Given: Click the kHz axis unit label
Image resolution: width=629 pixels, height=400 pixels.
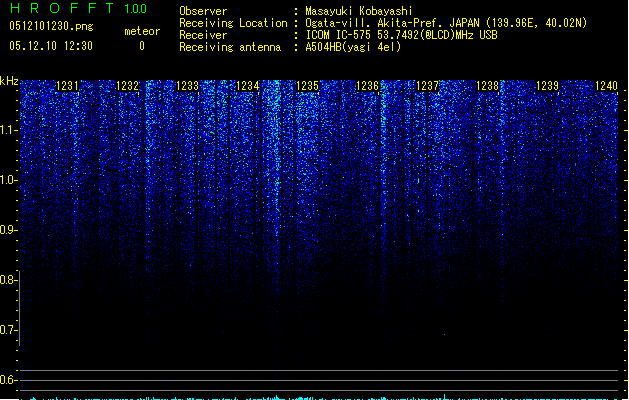Looking at the screenshot, I should (x=9, y=81).
